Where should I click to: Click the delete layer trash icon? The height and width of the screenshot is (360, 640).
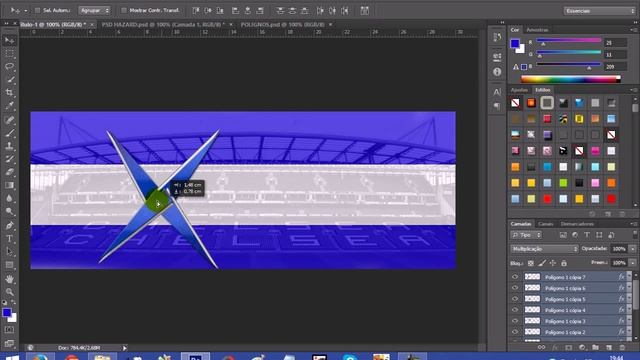622,347
